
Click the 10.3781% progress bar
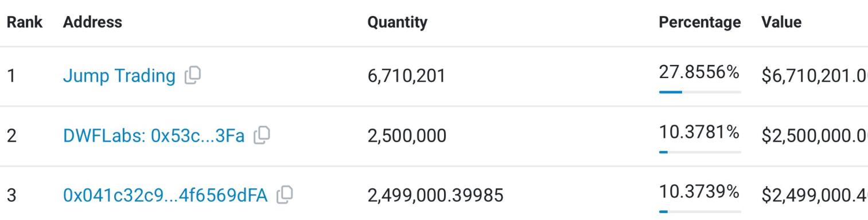tap(700, 152)
